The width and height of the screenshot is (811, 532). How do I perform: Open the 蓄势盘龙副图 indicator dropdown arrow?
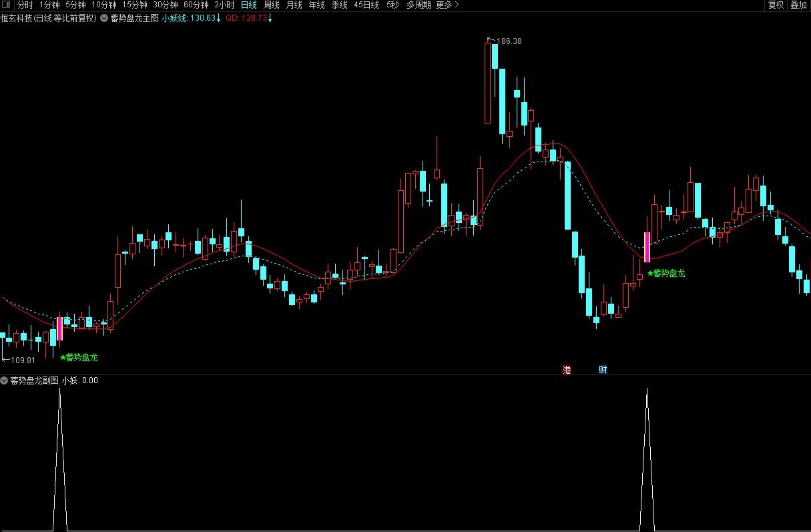5,380
